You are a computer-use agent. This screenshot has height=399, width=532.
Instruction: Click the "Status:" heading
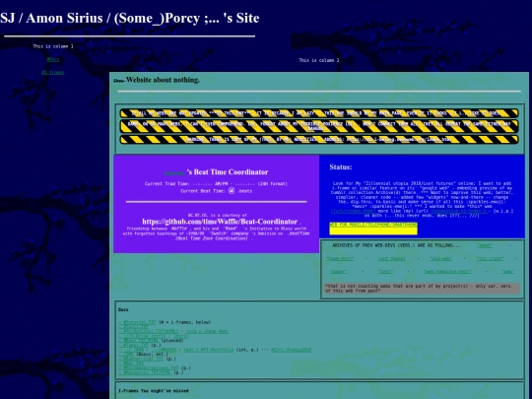click(341, 166)
